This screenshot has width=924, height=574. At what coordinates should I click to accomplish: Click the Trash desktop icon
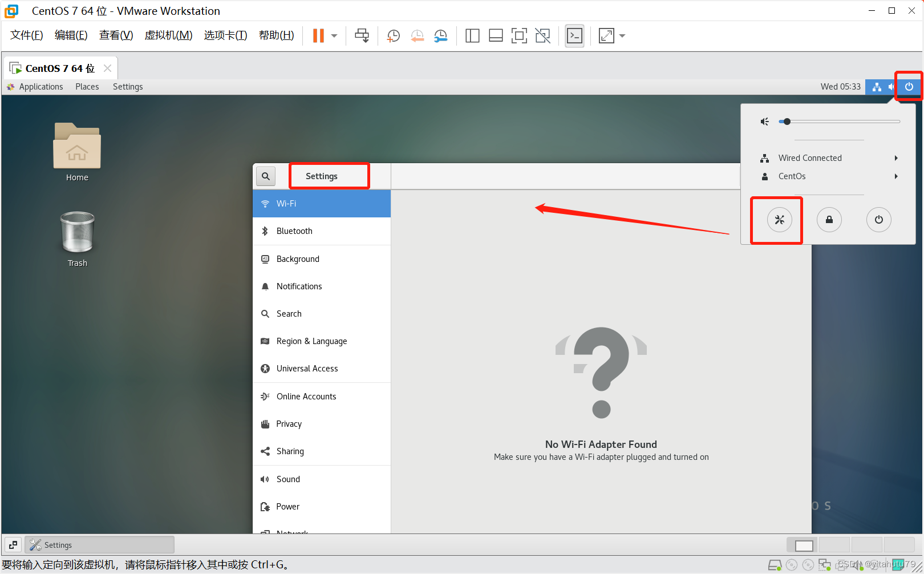point(77,239)
